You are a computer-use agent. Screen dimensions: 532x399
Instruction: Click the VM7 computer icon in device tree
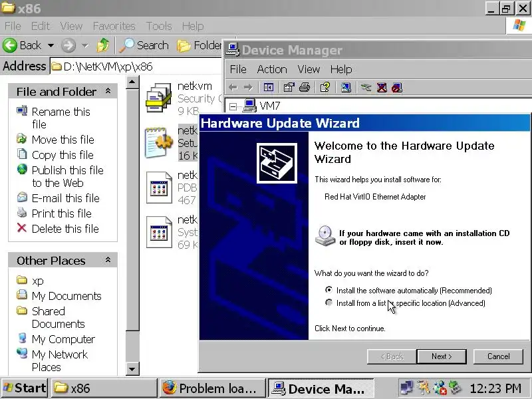pos(249,106)
